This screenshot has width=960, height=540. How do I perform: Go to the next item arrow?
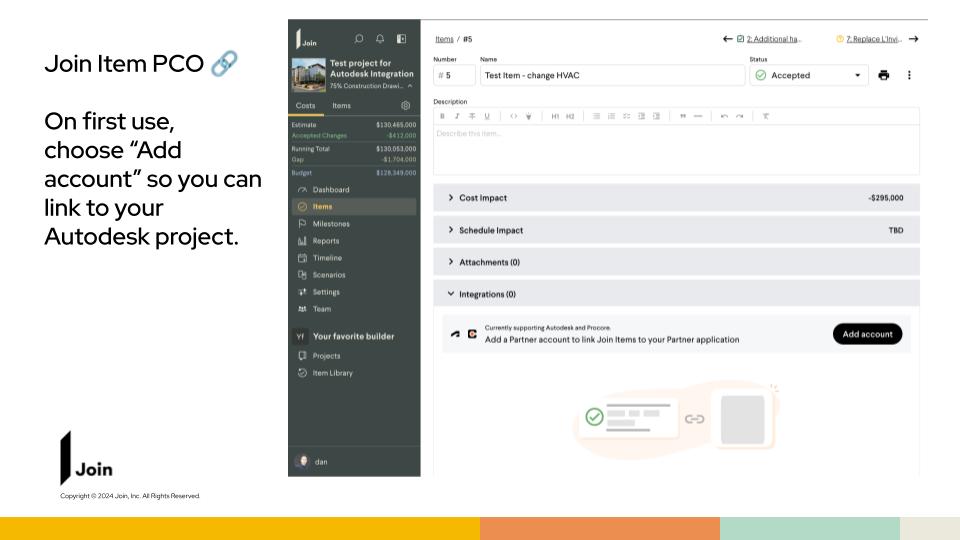[913, 39]
